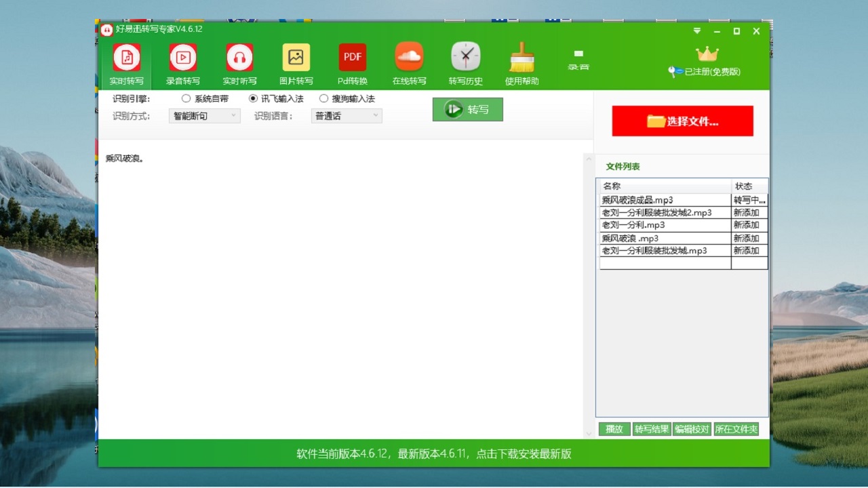Open the 录音转写 recording transcription tool
Image resolution: width=868 pixels, height=488 pixels.
183,65
